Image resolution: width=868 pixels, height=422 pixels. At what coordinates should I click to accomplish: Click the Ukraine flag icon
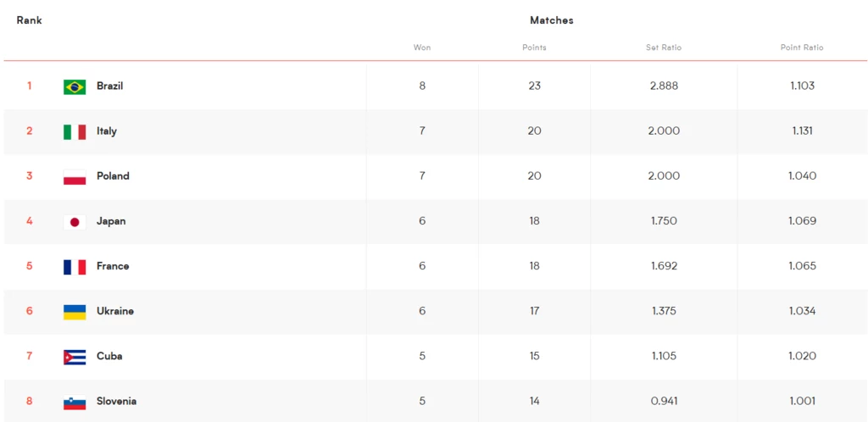click(x=75, y=312)
